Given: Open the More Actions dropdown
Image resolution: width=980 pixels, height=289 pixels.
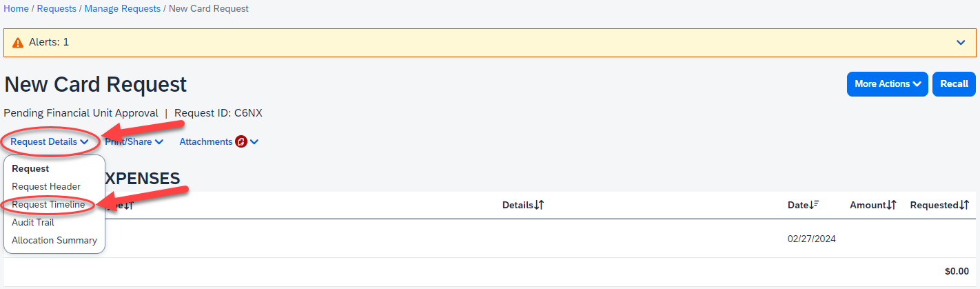Looking at the screenshot, I should tap(887, 84).
